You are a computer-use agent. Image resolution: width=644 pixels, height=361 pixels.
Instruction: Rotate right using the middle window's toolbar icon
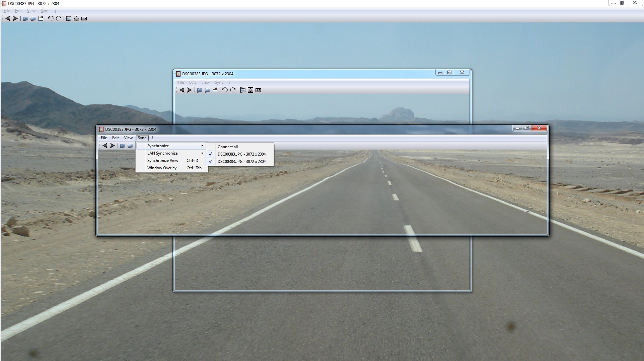(233, 90)
